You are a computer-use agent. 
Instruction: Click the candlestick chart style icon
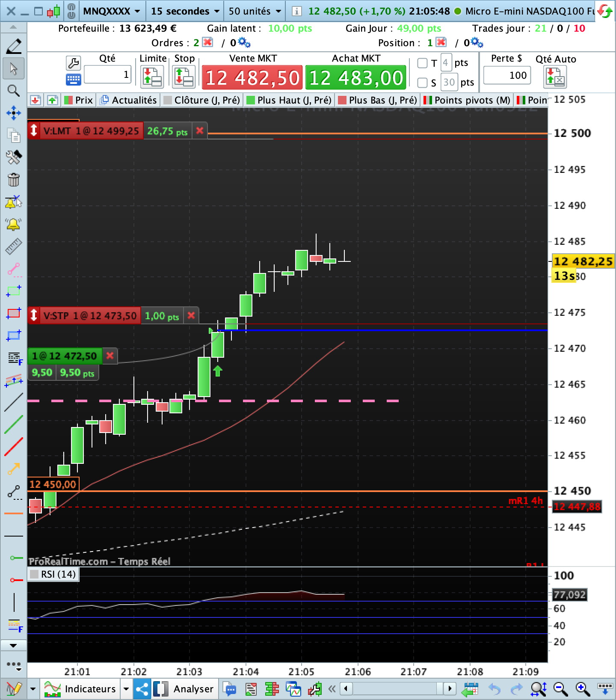click(x=53, y=11)
